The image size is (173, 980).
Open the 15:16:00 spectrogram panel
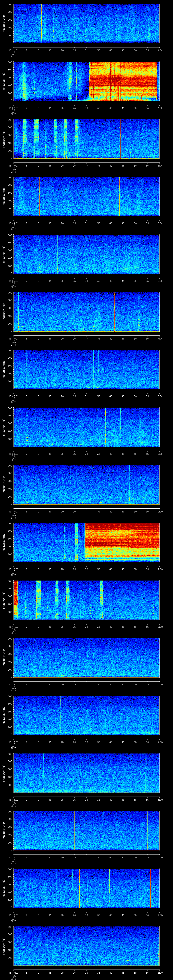pos(87,888)
